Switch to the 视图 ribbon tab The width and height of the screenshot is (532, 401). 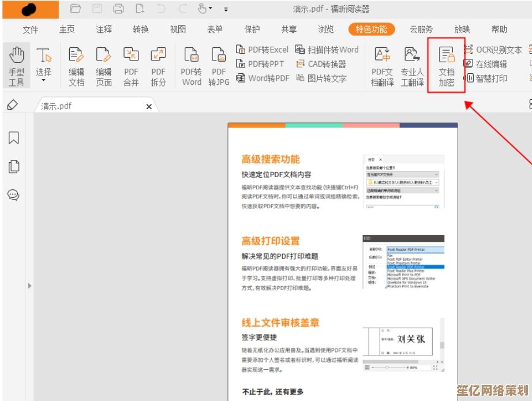tap(178, 29)
